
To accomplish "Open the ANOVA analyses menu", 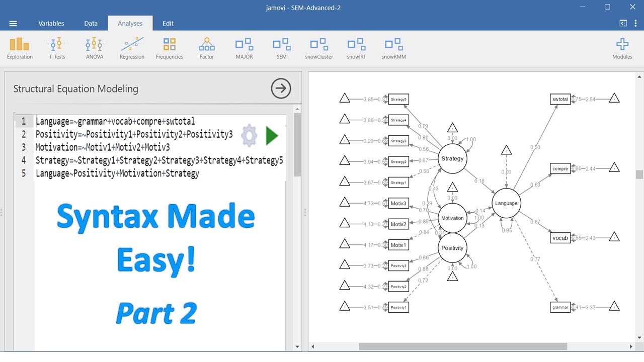I will click(x=94, y=48).
